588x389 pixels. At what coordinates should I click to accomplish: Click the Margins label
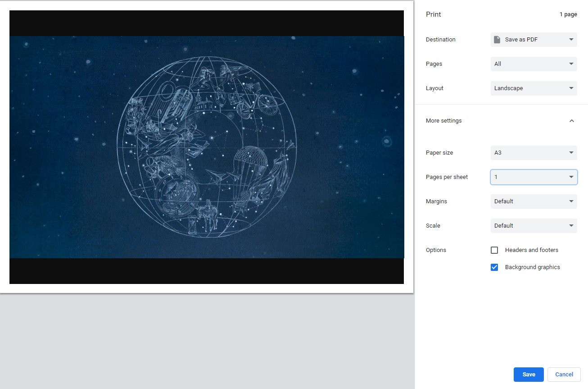436,201
